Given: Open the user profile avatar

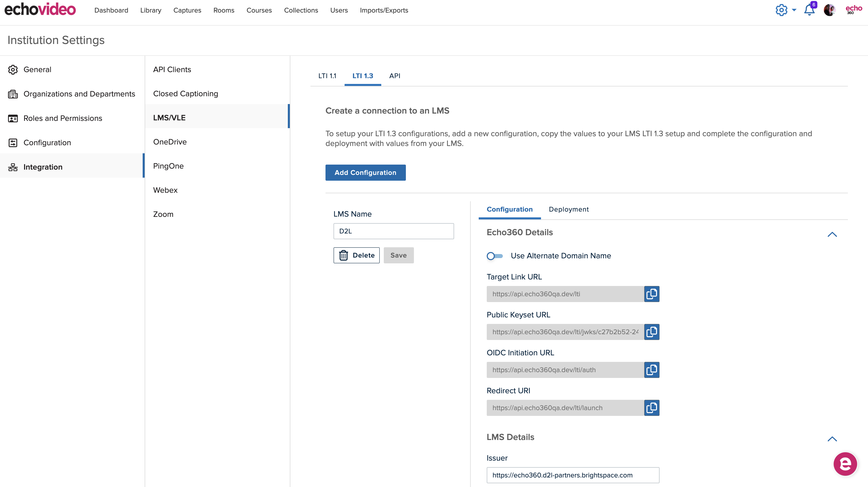Looking at the screenshot, I should (x=829, y=10).
